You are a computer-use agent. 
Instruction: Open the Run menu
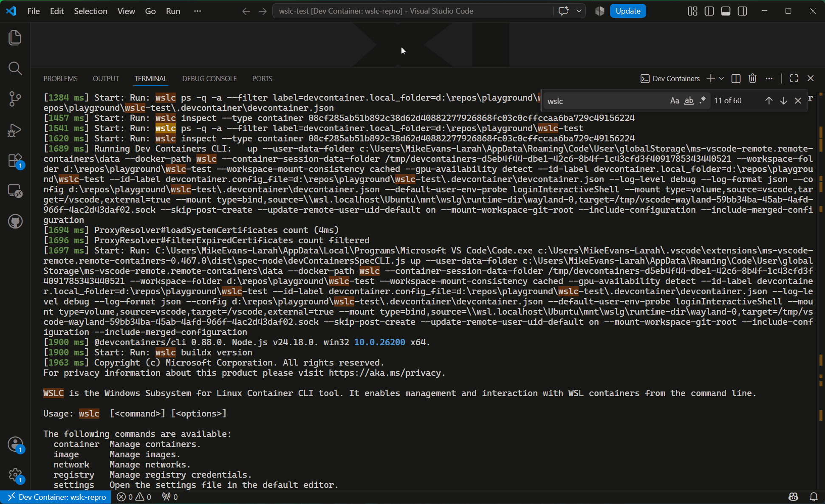coord(173,11)
